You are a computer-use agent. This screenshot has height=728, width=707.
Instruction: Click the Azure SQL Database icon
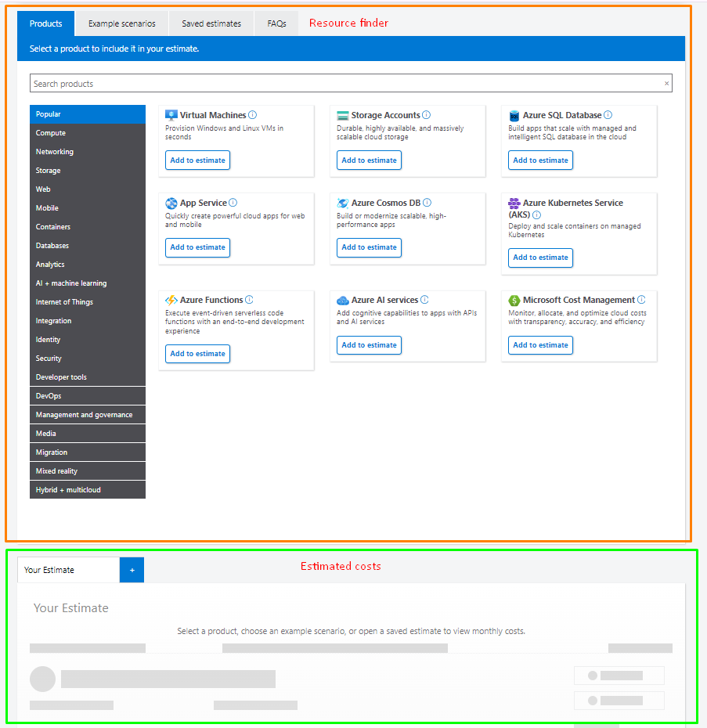[514, 115]
